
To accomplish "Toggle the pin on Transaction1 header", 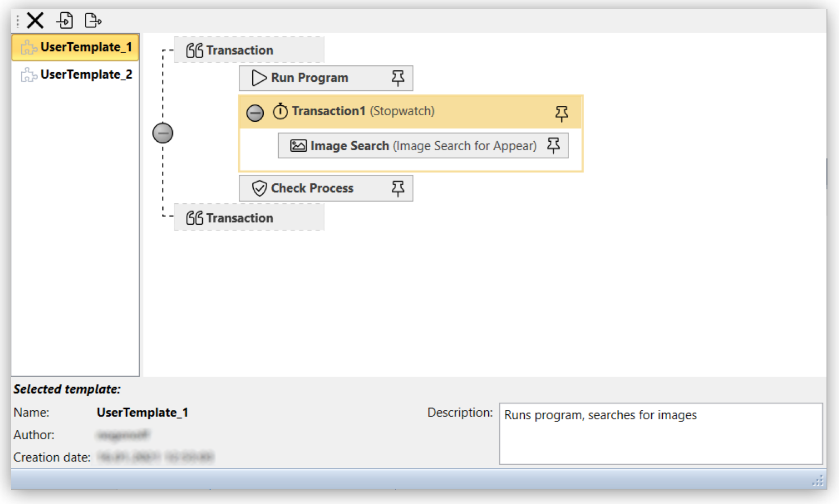I will (x=562, y=114).
